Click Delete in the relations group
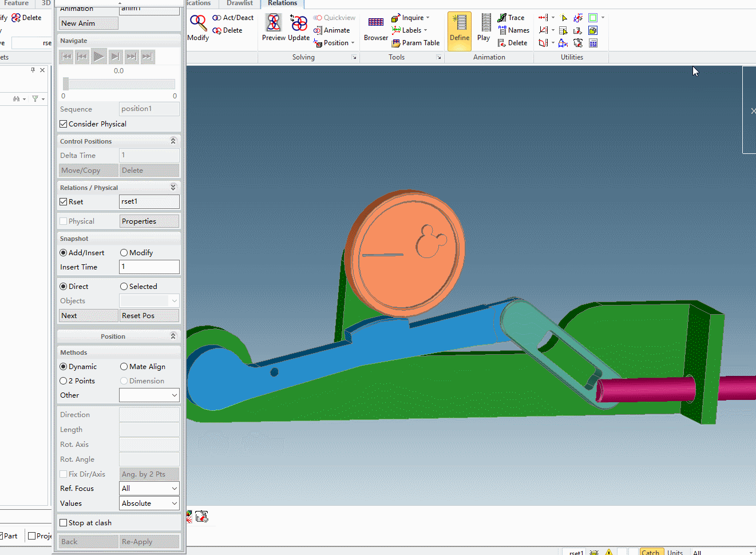Screen dimensions: 756x555 coord(227,30)
